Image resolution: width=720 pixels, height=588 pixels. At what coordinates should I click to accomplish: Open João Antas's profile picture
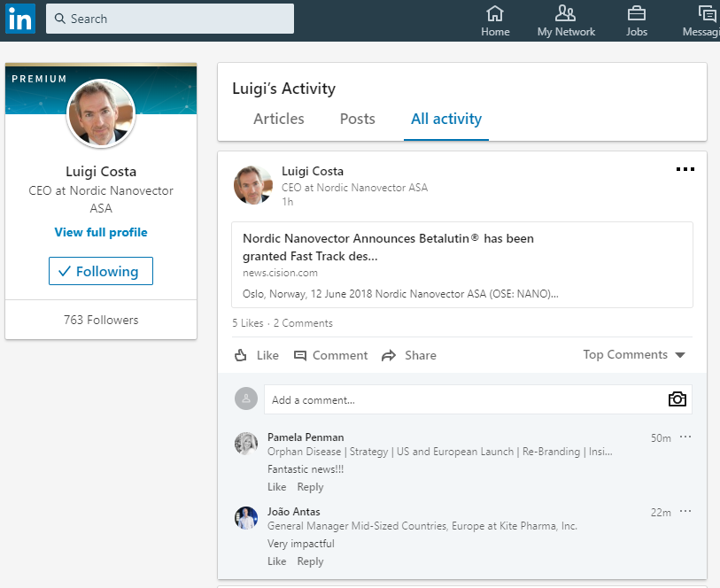click(246, 518)
